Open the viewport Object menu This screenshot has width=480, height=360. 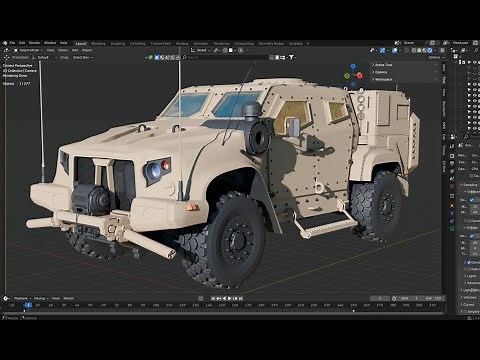click(x=87, y=50)
